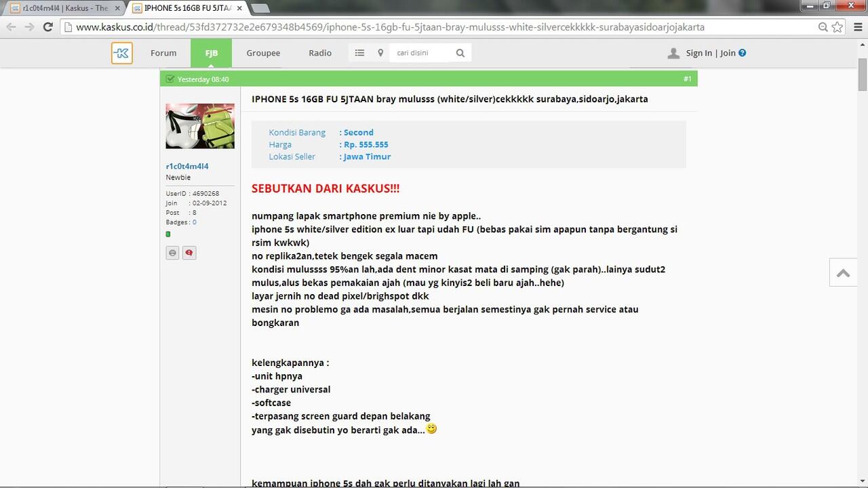The width and height of the screenshot is (868, 488).
Task: Click the checkmark icon beside Yesterday 08:40
Action: pyautogui.click(x=170, y=79)
